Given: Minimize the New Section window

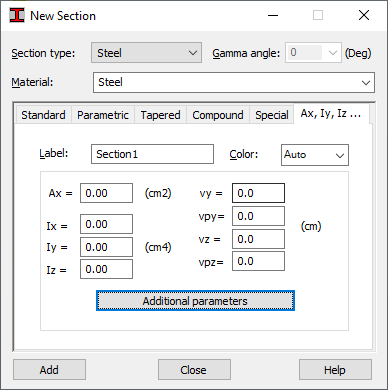Looking at the screenshot, I should point(273,15).
